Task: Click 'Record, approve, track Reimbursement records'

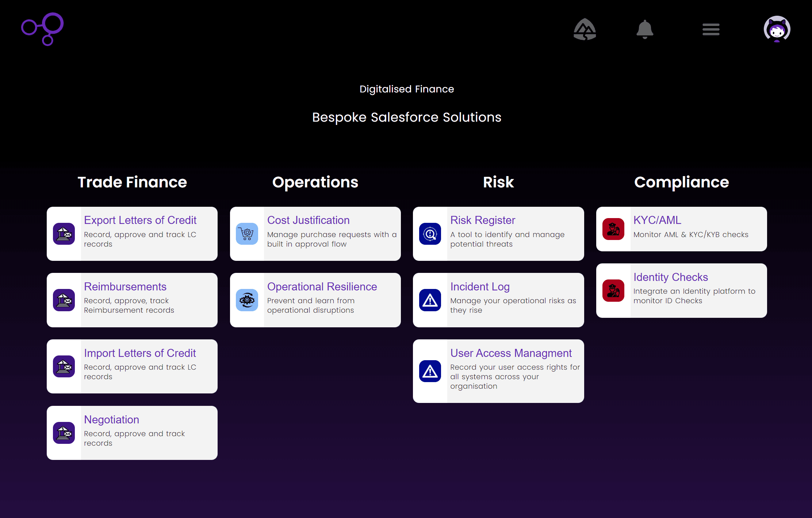Action: pyautogui.click(x=129, y=305)
